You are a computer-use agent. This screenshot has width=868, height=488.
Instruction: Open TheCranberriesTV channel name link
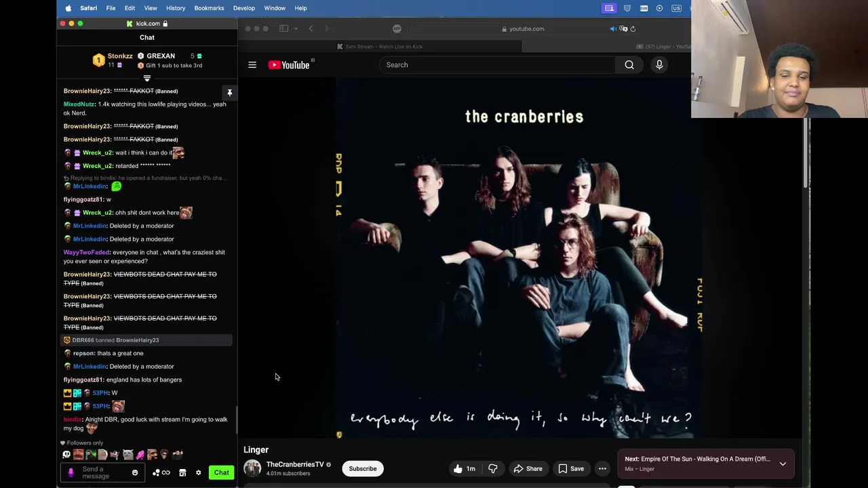coord(295,464)
